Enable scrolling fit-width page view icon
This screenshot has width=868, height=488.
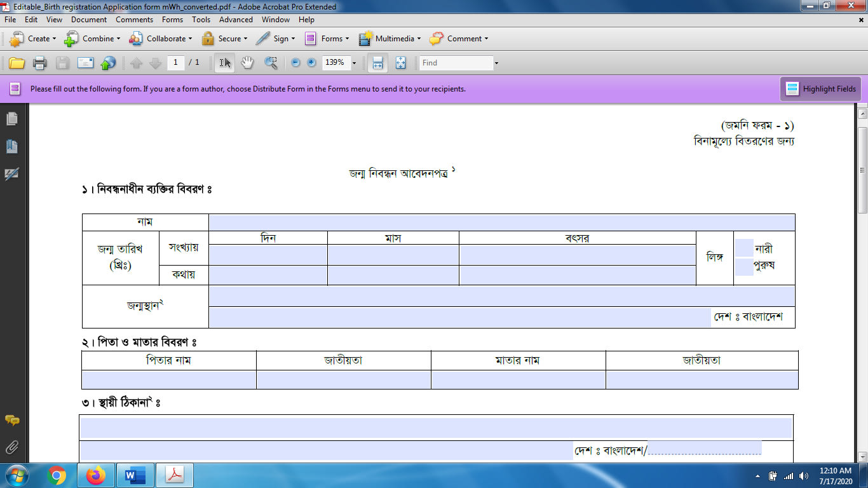point(377,63)
